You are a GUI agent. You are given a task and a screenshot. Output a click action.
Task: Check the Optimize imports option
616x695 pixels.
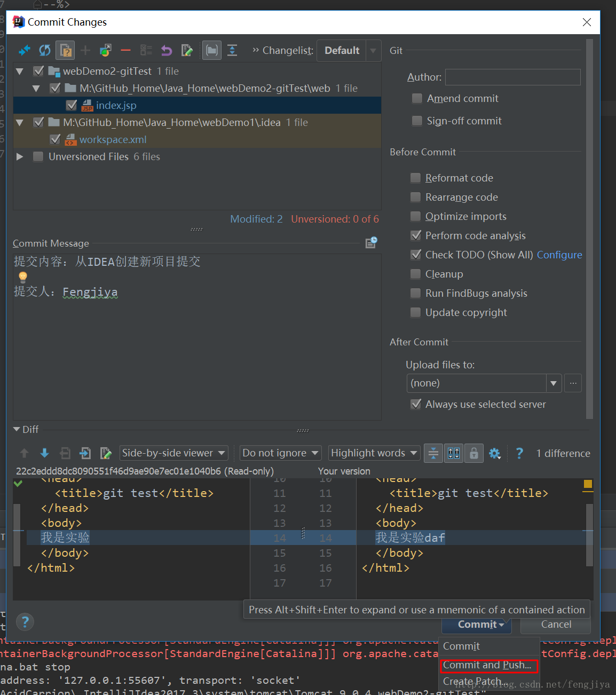point(415,216)
